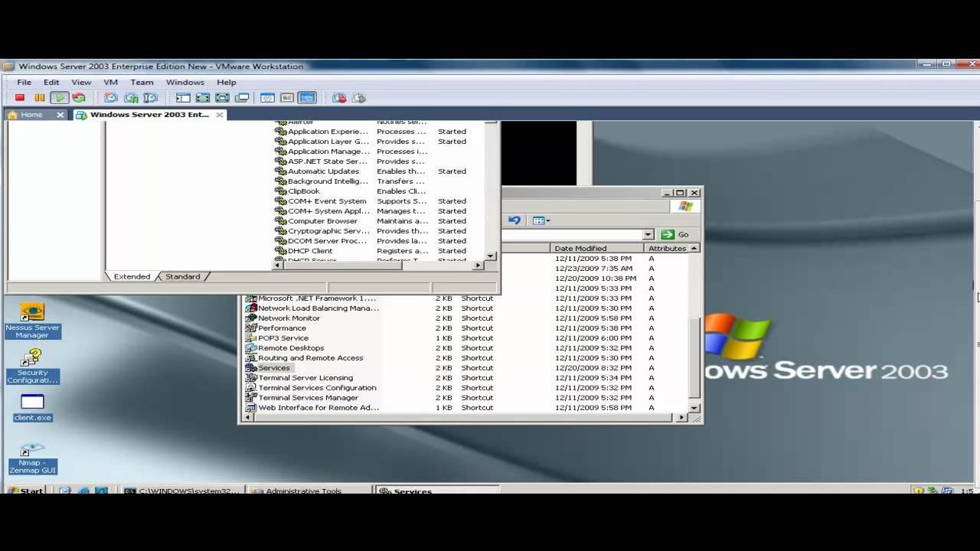Reset the virtual machine from toolbar

(79, 98)
